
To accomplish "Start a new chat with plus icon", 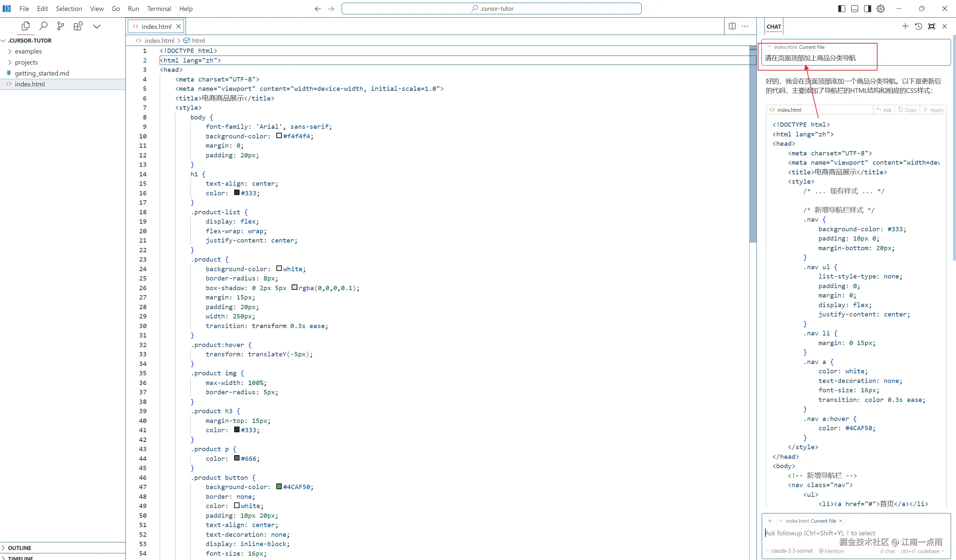I will (905, 26).
